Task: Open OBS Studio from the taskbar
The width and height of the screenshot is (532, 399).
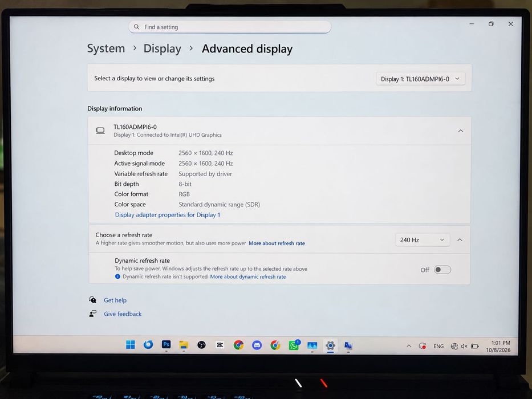Action: point(201,345)
